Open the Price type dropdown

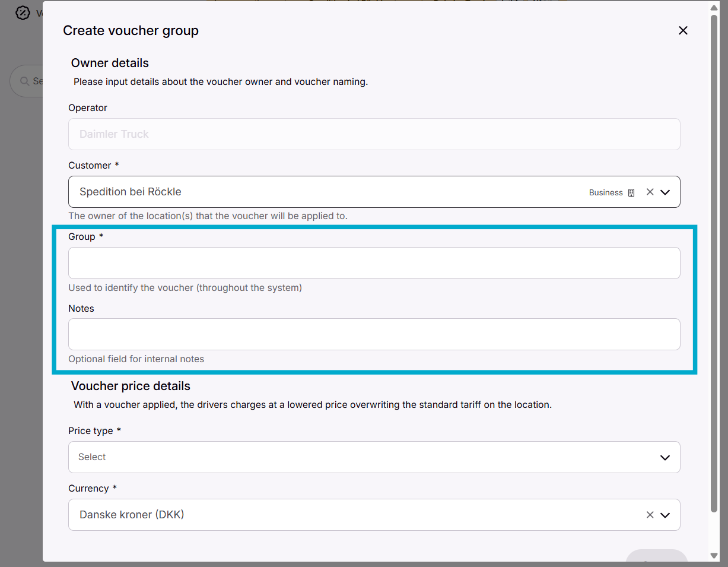[374, 457]
